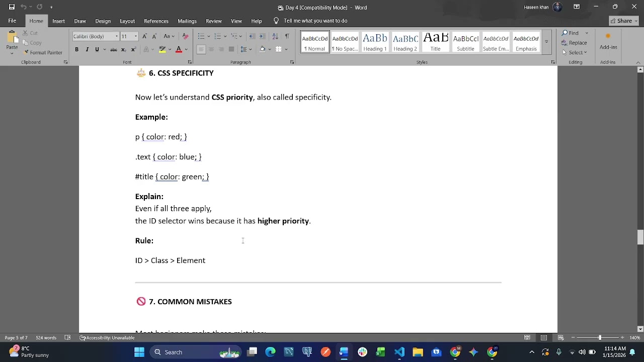
Task: Save document from quick access toolbar
Action: click(x=12, y=7)
